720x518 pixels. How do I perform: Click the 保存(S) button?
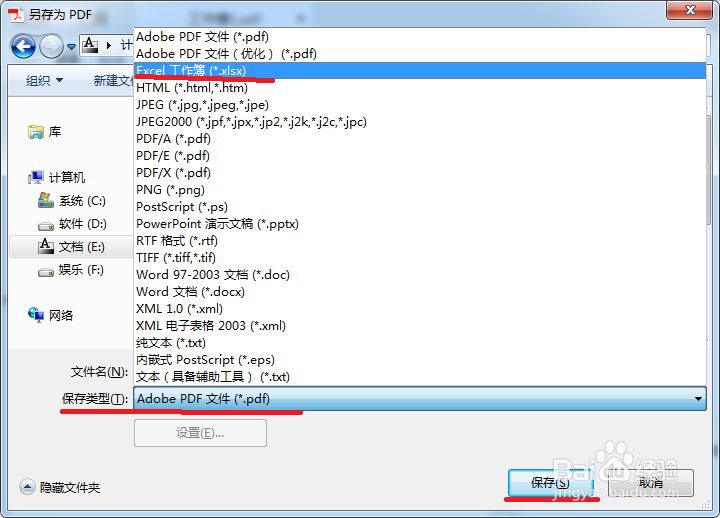coord(550,483)
